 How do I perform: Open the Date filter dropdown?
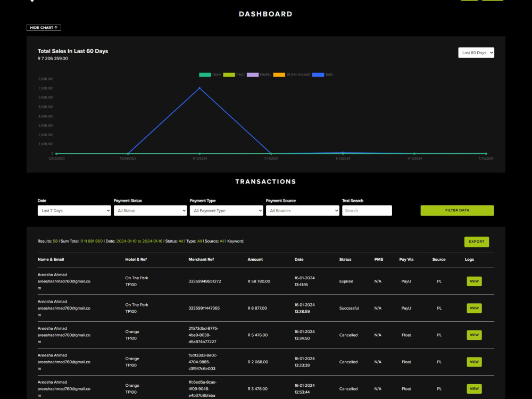[74, 211]
